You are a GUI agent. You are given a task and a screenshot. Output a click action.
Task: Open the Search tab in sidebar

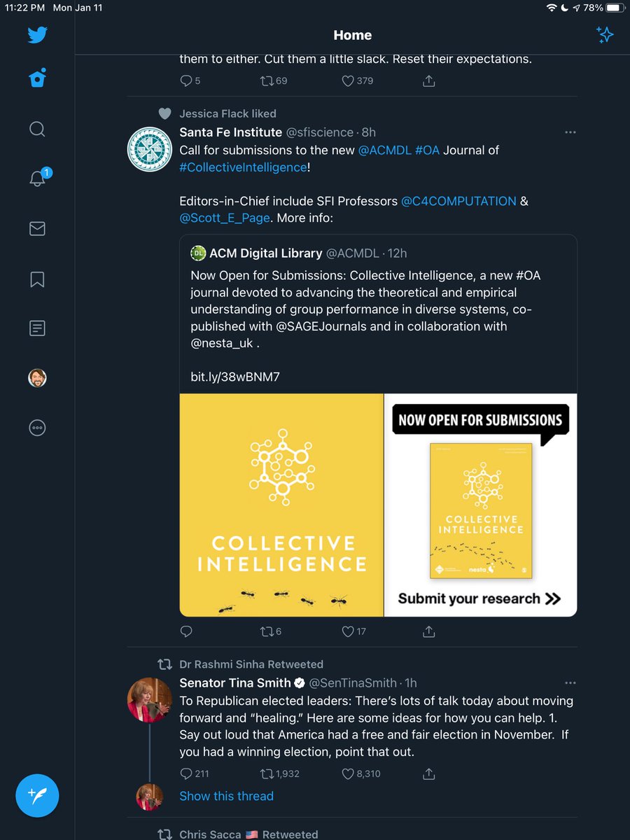tap(37, 129)
